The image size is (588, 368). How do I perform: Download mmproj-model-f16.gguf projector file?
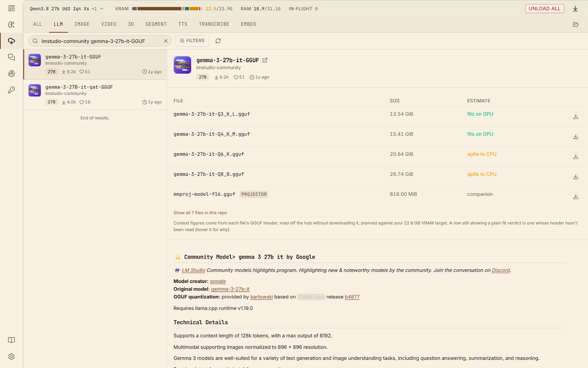(x=576, y=197)
